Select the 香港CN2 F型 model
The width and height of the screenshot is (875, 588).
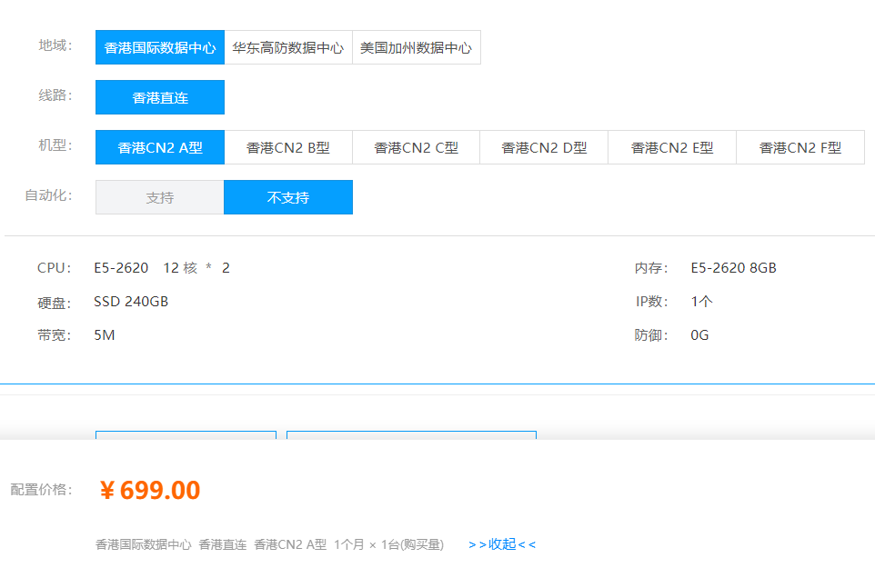click(x=800, y=147)
